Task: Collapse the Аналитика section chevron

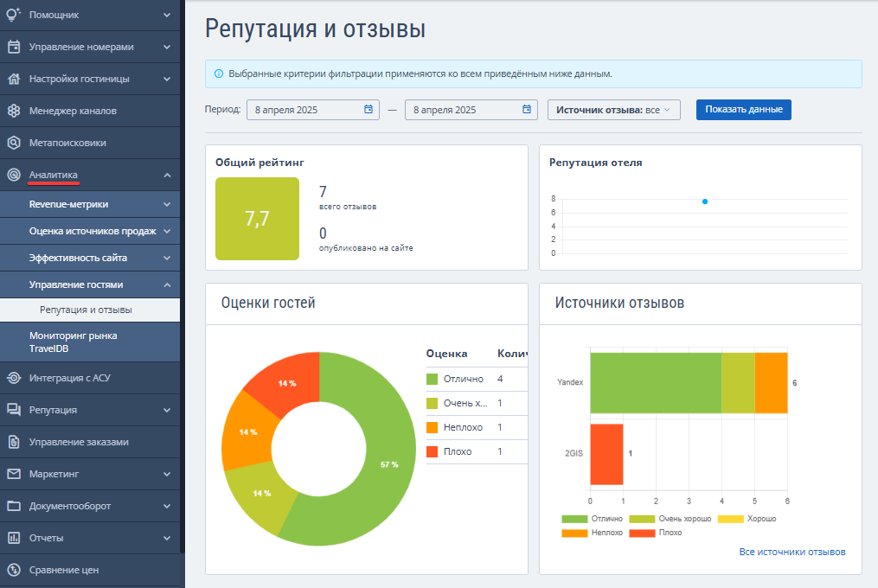Action: coord(167,175)
